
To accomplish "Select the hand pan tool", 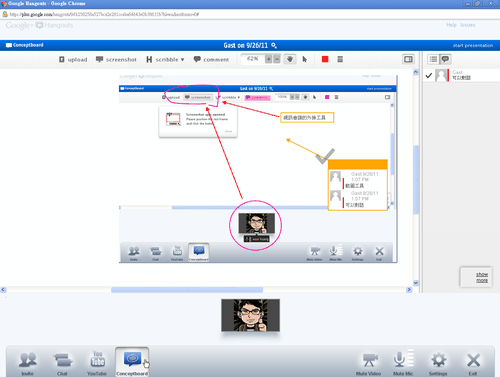I will [x=290, y=59].
